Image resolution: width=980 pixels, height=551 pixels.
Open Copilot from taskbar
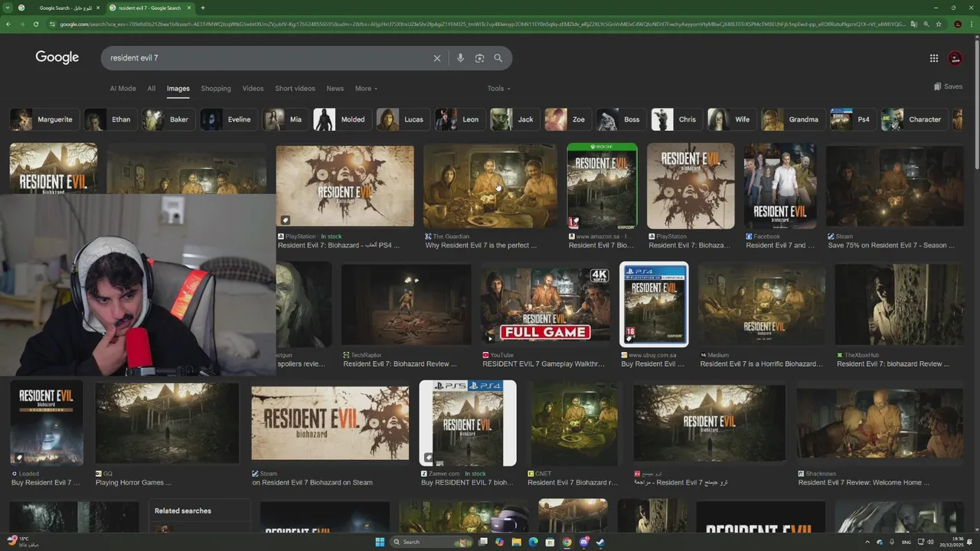499,542
